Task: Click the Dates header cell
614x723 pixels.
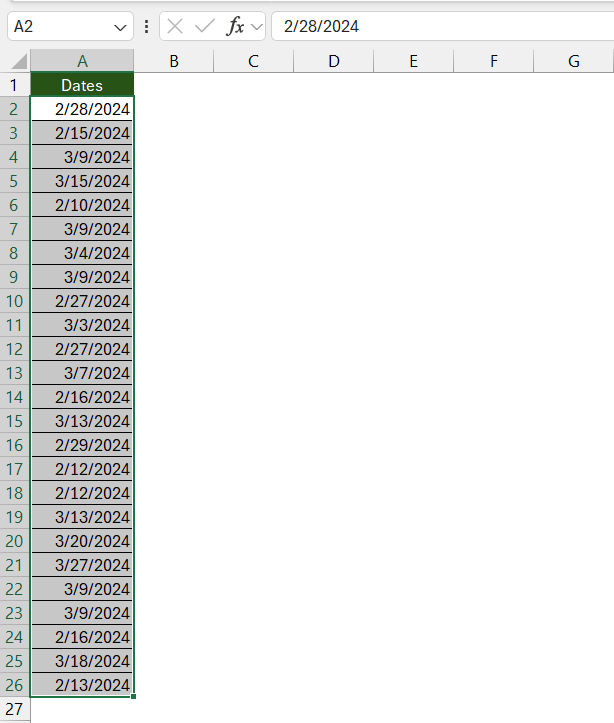Action: click(x=82, y=85)
